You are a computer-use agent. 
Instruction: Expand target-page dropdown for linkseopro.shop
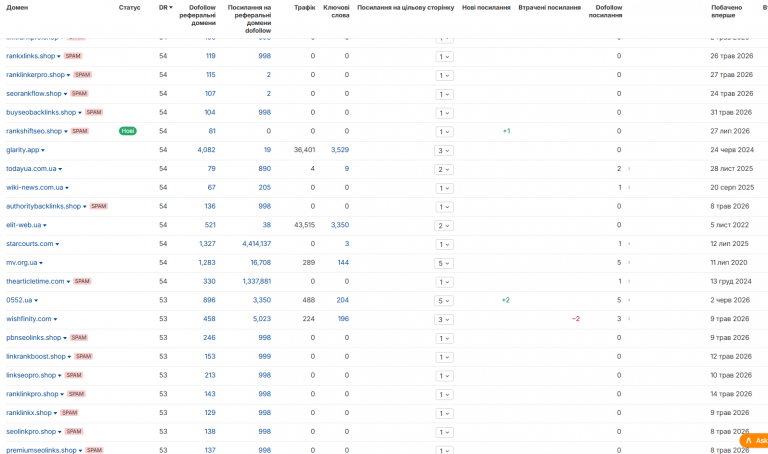444,376
